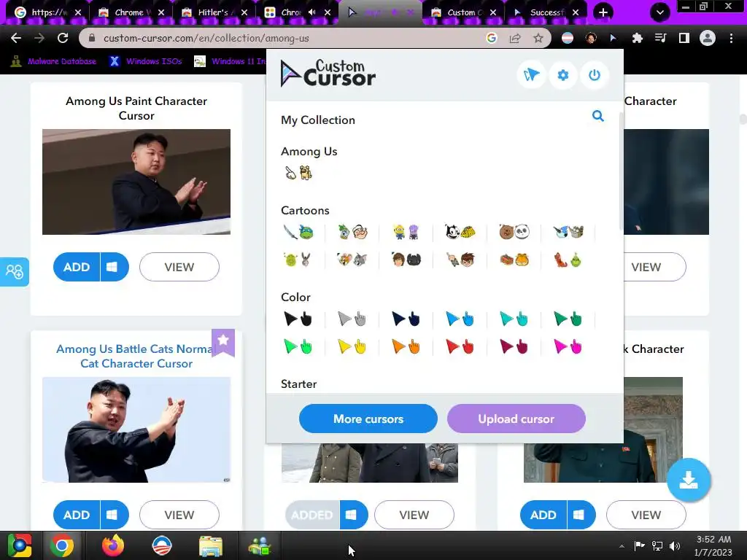
Task: Windows install icon for Battle Cats cursor
Action: click(115, 515)
